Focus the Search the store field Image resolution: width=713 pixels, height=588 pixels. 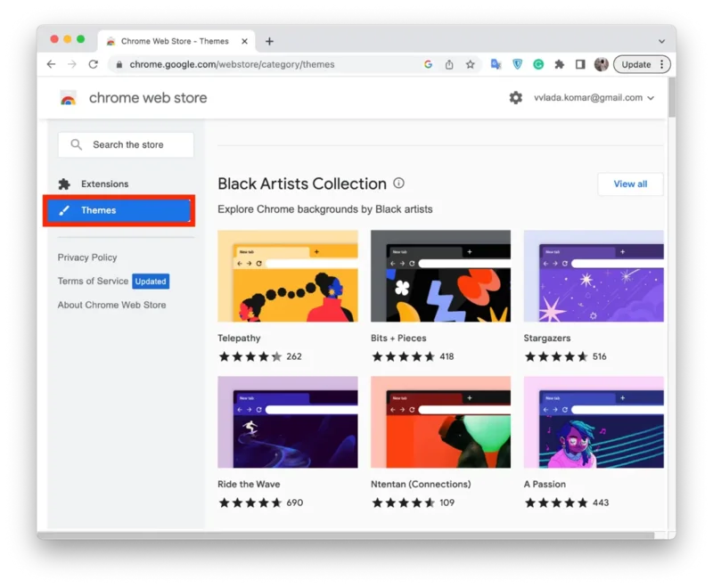click(126, 145)
